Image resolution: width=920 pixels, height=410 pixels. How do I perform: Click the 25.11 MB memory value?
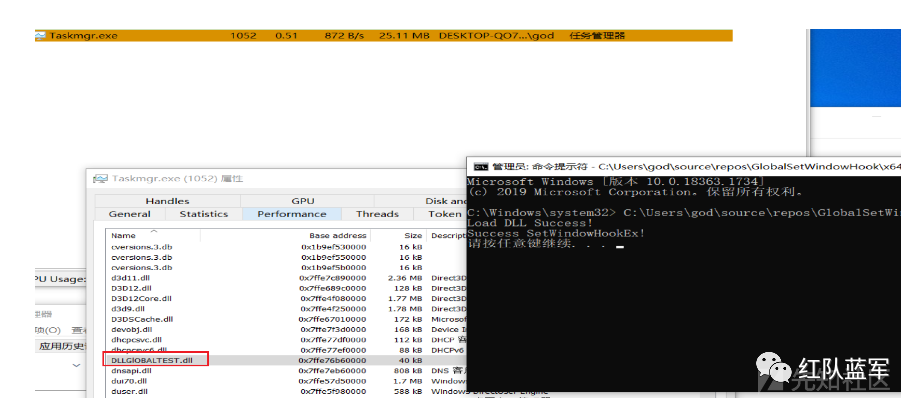pyautogui.click(x=404, y=36)
